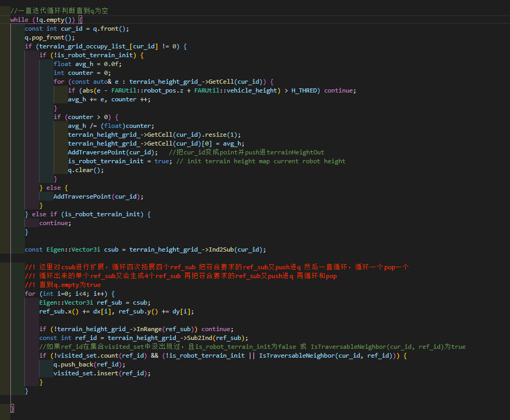The width and height of the screenshot is (510, 420).
Task: Click 'const int ref_id' Sub2Ind line
Action: pos(144,338)
